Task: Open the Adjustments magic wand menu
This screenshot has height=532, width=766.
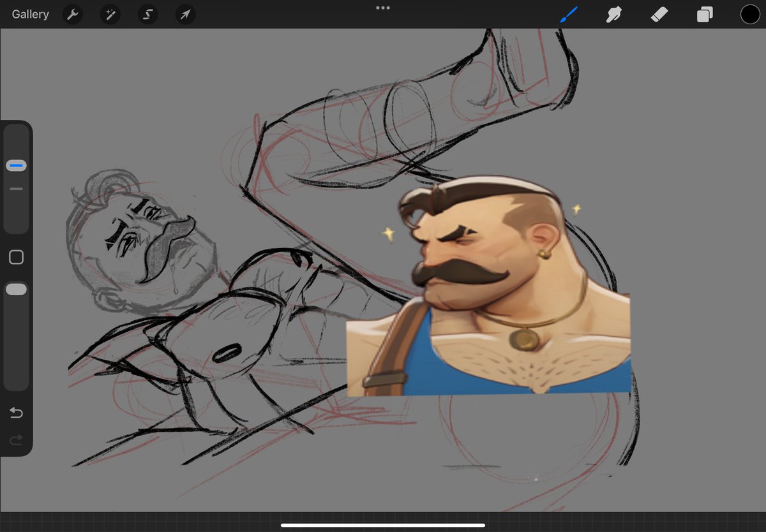Action: click(x=110, y=14)
